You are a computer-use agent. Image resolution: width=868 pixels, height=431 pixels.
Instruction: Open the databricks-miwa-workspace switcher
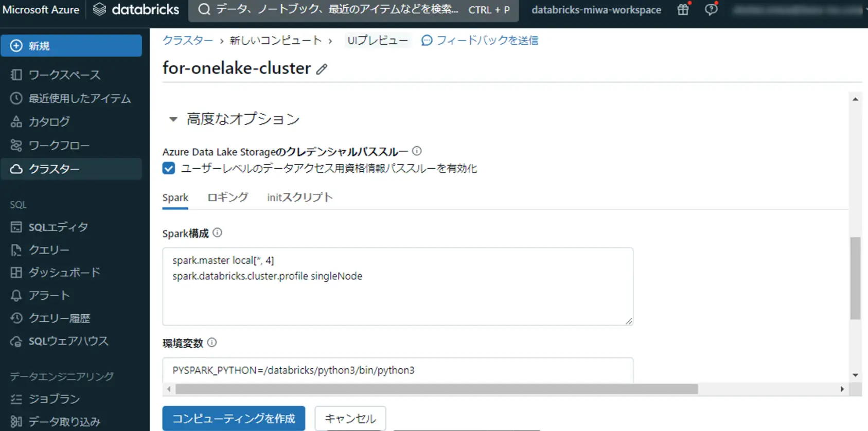tap(596, 10)
